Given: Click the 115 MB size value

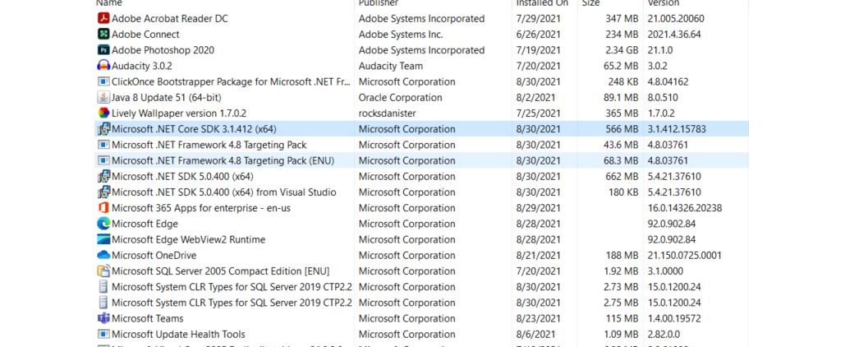Looking at the screenshot, I should click(x=622, y=319).
